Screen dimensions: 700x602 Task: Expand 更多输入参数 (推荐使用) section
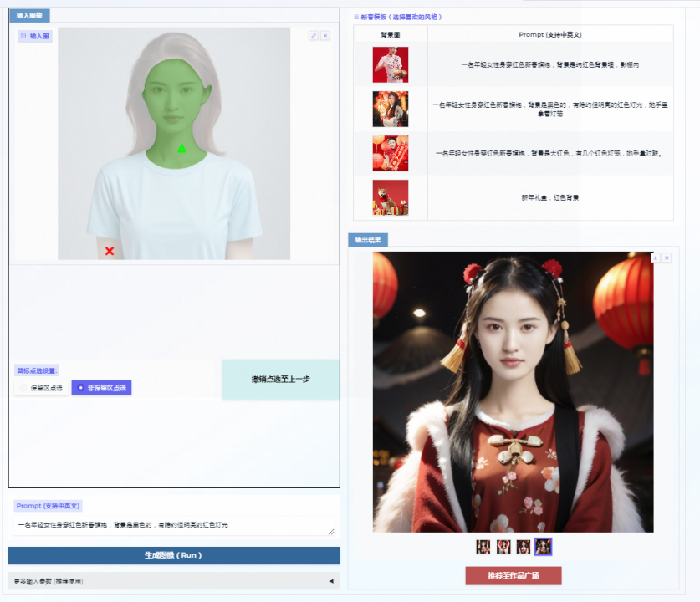174,581
